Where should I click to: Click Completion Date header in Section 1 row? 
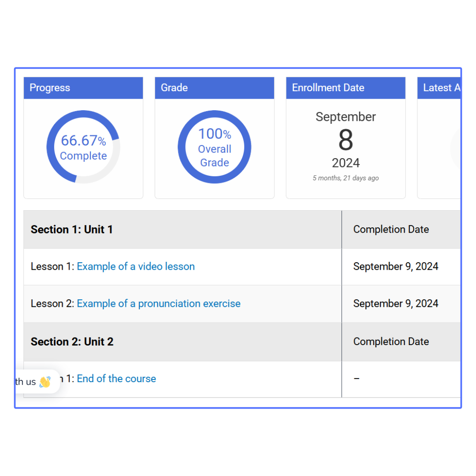[391, 230]
